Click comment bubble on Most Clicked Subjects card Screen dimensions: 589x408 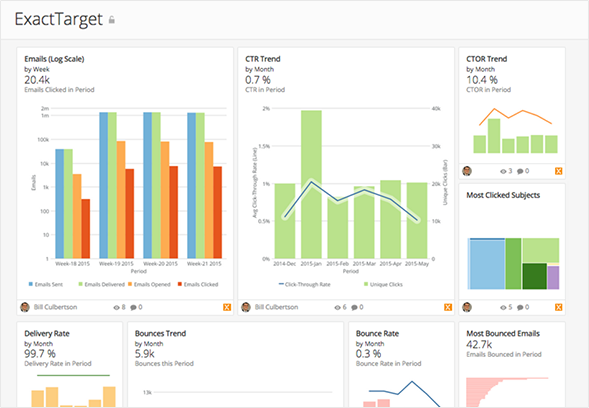[x=520, y=307]
